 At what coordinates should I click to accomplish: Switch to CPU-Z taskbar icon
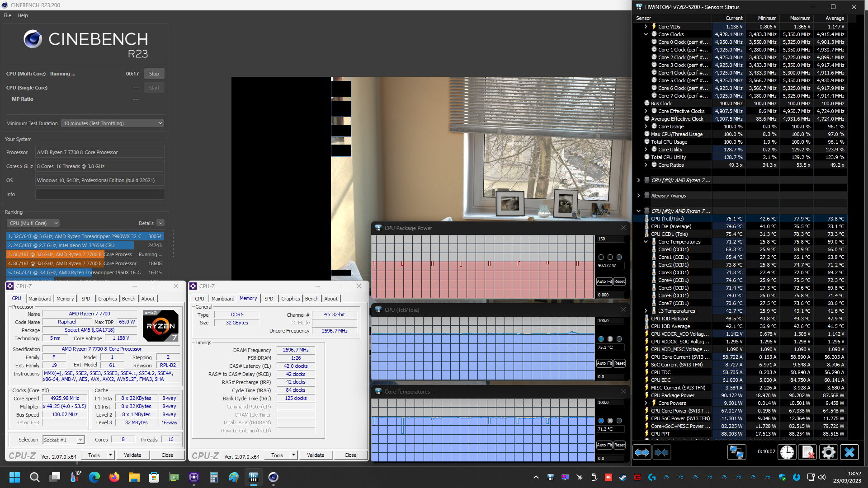194,477
